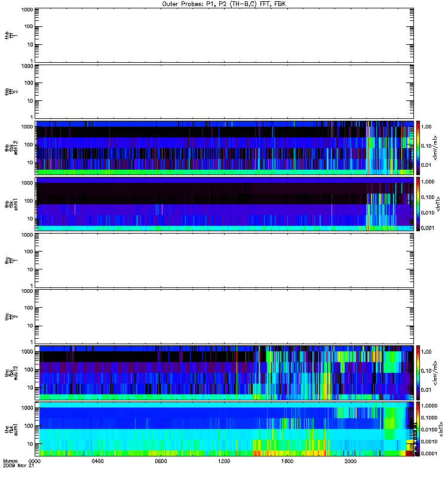Click the '<|mV/m|>' unit label beside thb edc12
The width and height of the screenshot is (448, 478).
click(435, 148)
